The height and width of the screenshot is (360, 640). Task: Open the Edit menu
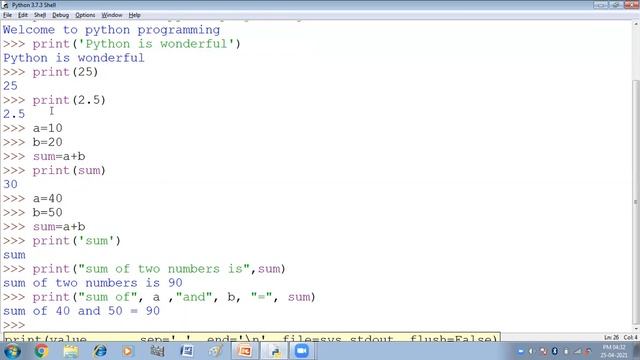coord(23,15)
